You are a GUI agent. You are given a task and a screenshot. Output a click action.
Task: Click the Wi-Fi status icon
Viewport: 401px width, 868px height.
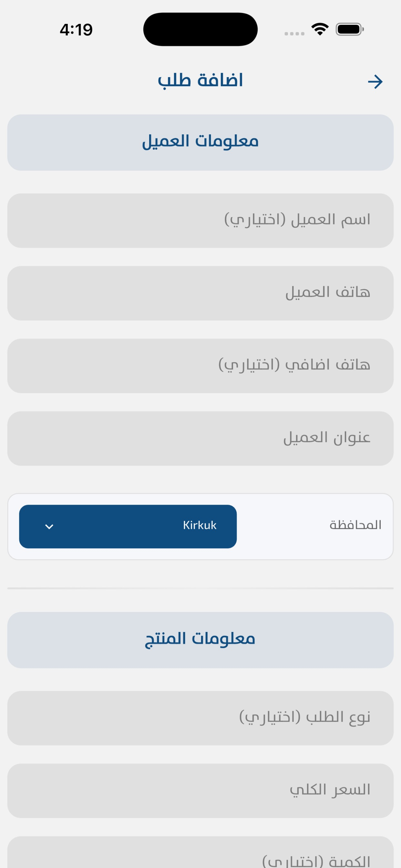(x=320, y=29)
